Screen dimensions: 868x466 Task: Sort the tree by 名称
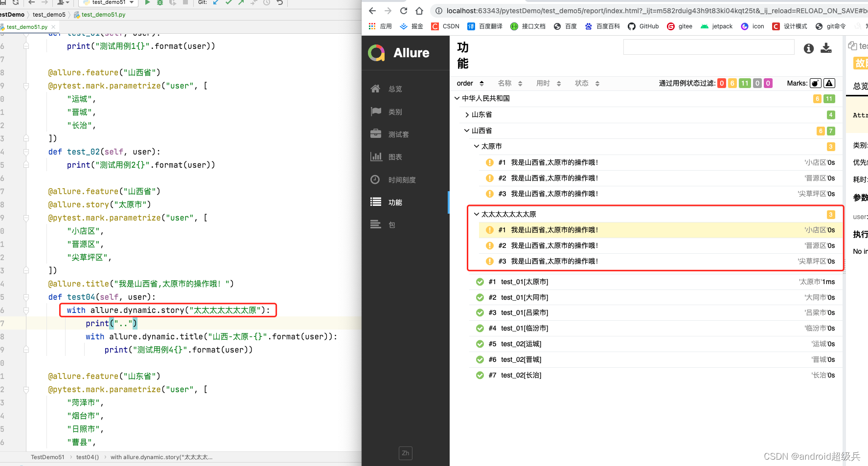(510, 83)
